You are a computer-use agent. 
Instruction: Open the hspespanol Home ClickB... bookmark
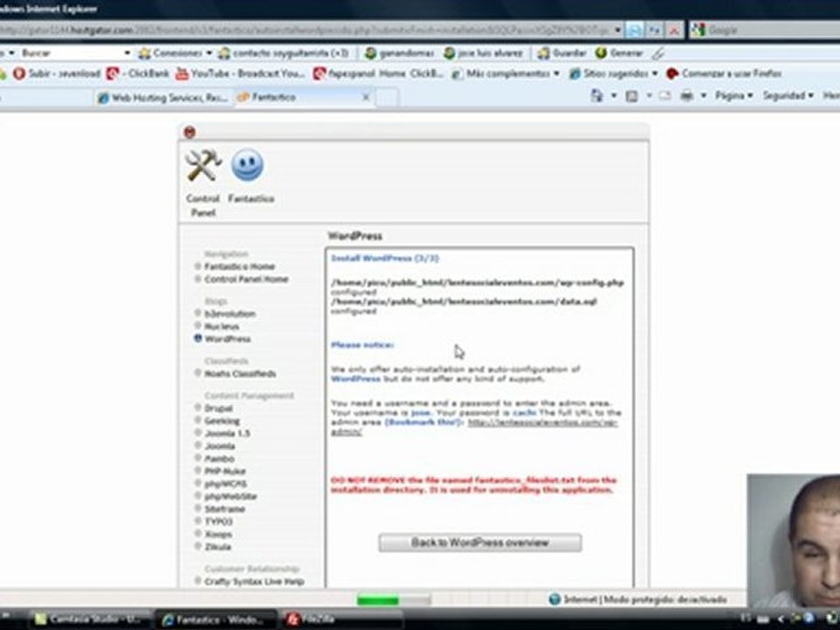coord(378,73)
